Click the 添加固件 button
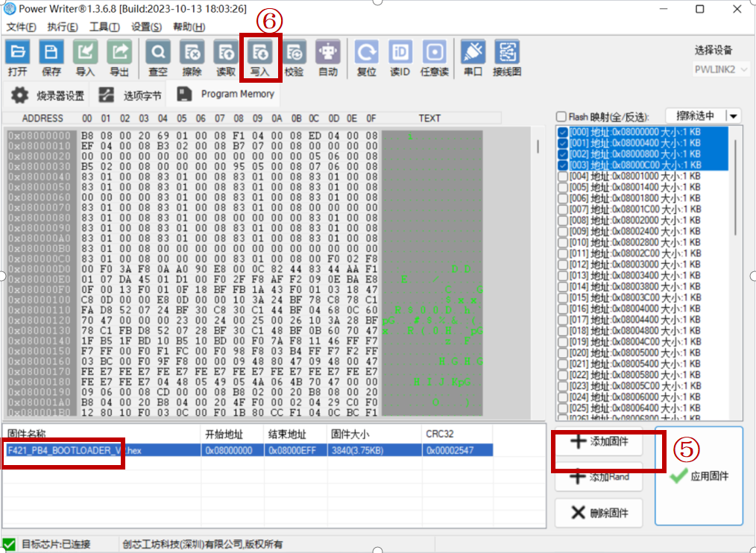This screenshot has width=756, height=553. pyautogui.click(x=599, y=441)
